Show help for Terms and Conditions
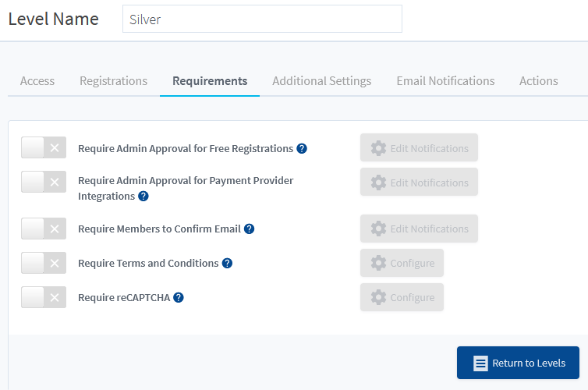The image size is (588, 390). 227,264
